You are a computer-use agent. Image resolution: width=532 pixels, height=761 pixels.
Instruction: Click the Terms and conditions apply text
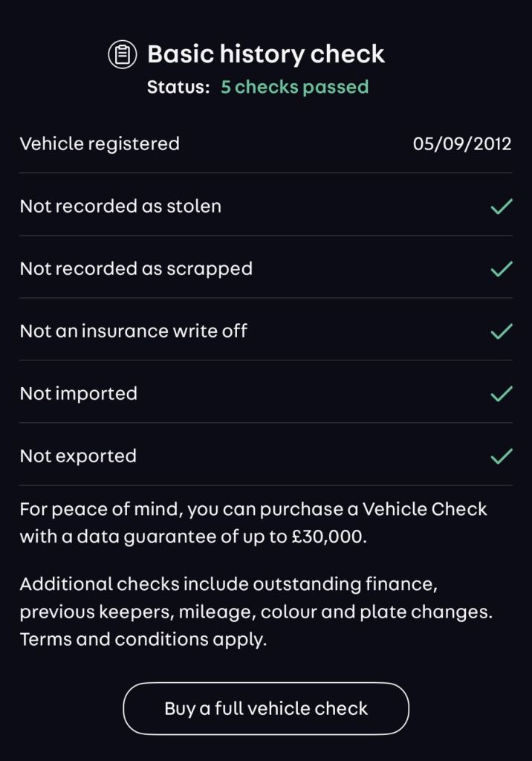(x=143, y=639)
